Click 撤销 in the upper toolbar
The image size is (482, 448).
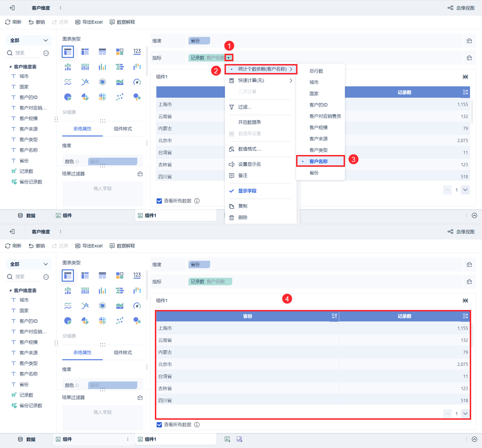pyautogui.click(x=37, y=22)
